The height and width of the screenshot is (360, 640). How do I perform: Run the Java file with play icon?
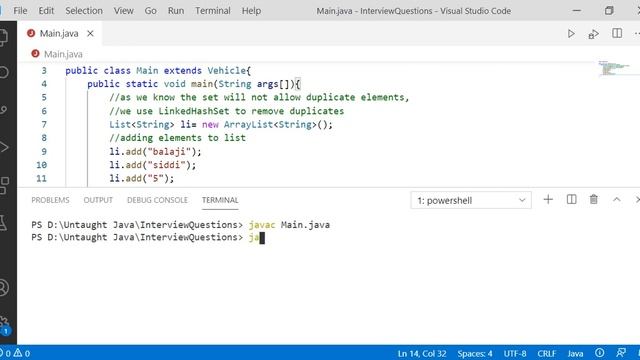point(571,33)
